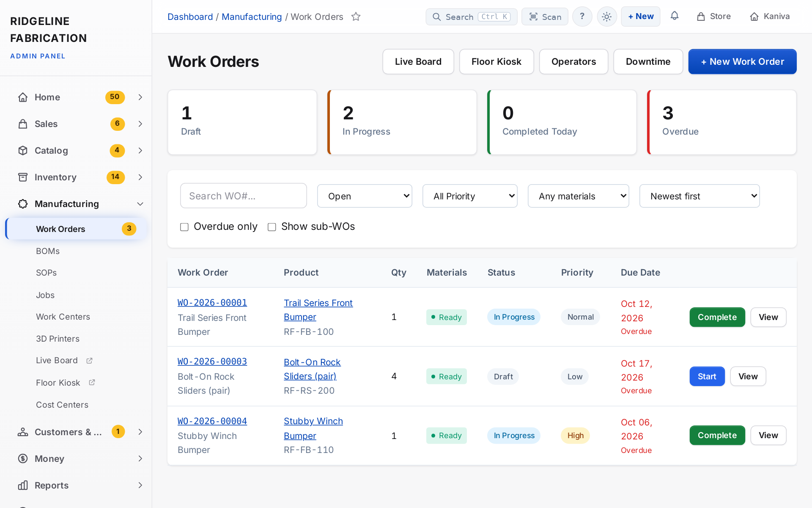This screenshot has height=508, width=812.
Task: Click the New Work Order button
Action: tap(742, 61)
